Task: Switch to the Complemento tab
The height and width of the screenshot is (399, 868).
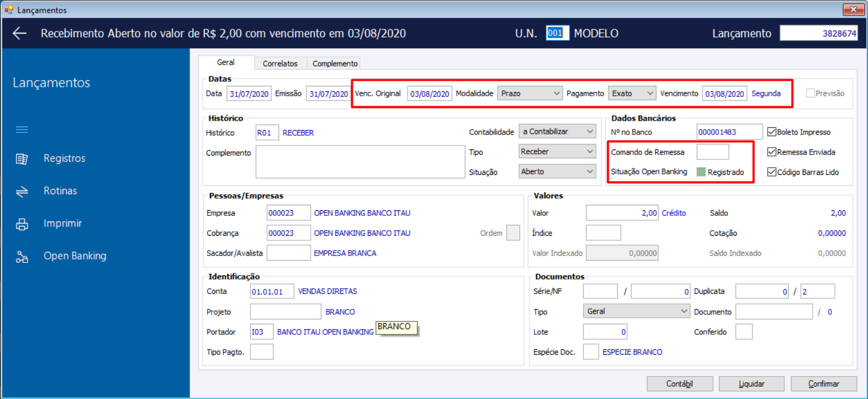Action: click(x=335, y=64)
